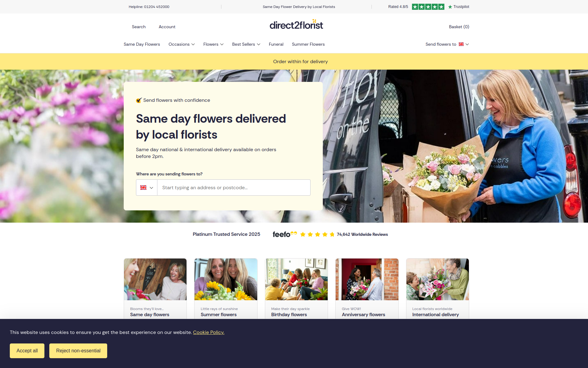
Task: Expand the Flowers dropdown menu
Action: [x=213, y=44]
